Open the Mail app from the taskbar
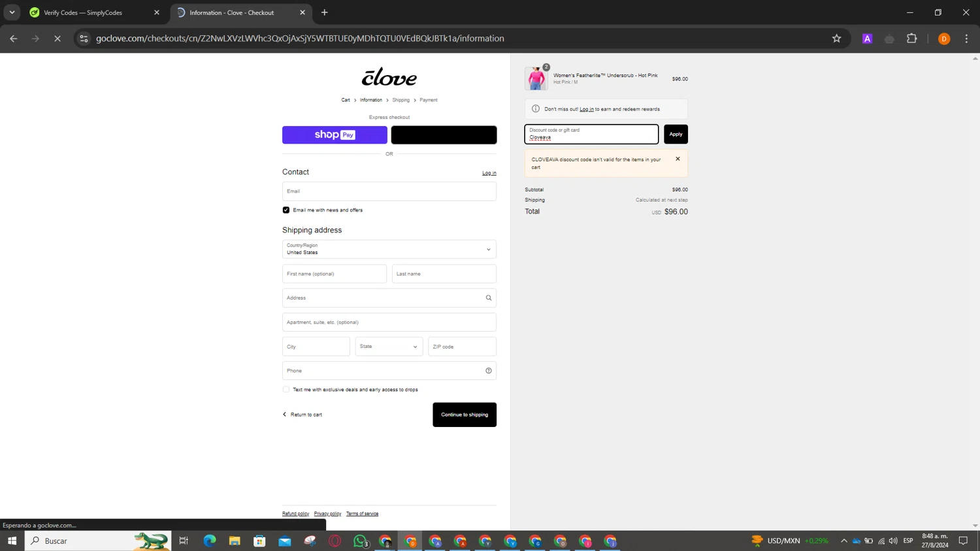 click(285, 541)
